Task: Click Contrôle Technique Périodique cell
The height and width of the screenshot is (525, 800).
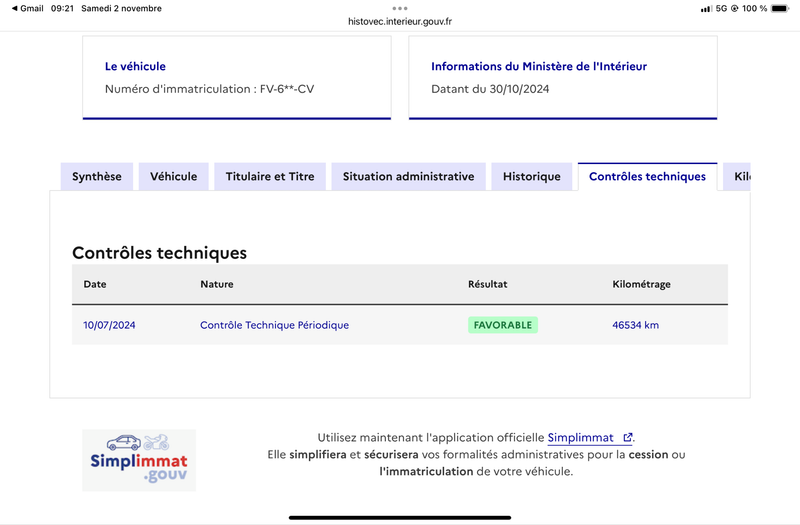Action: (274, 325)
